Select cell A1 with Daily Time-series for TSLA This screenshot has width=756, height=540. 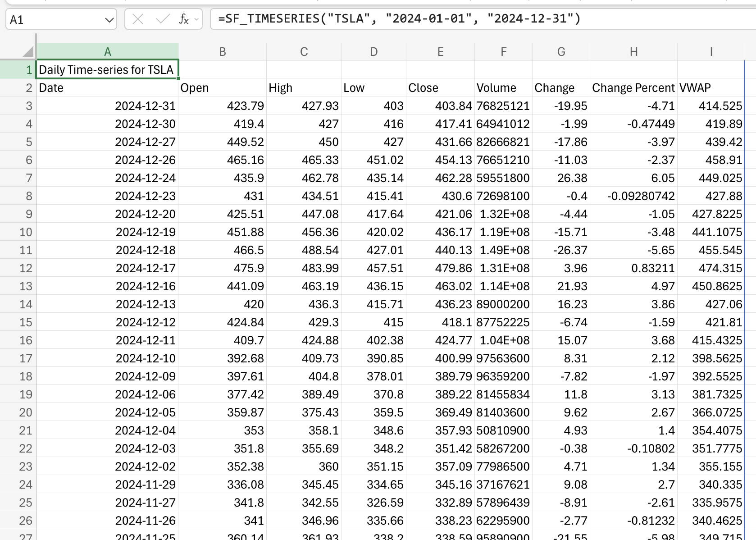coord(107,69)
